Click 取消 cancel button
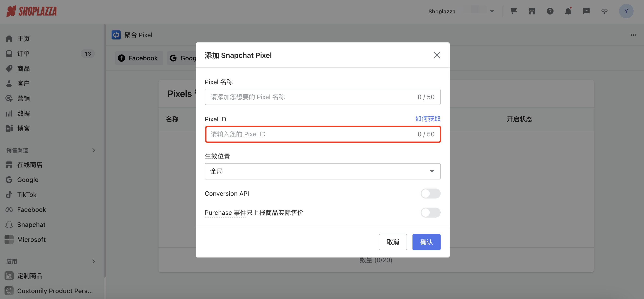This screenshot has width=644, height=299. [393, 242]
